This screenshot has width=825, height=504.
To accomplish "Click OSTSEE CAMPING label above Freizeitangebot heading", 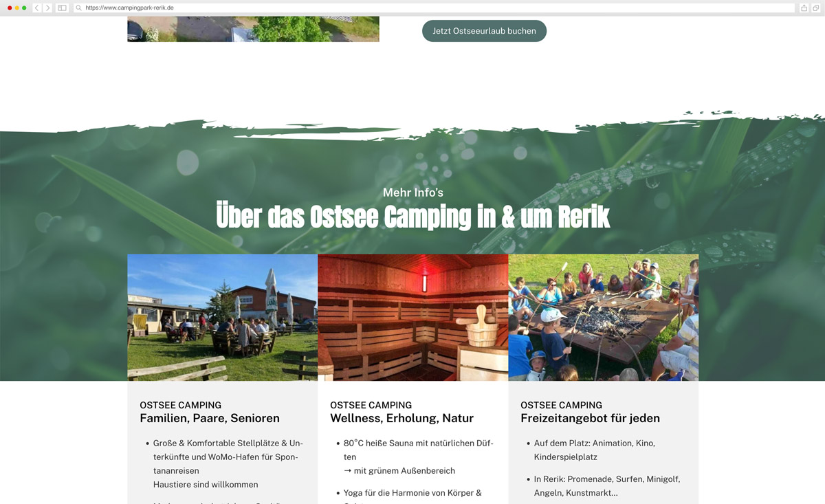I will pos(561,405).
